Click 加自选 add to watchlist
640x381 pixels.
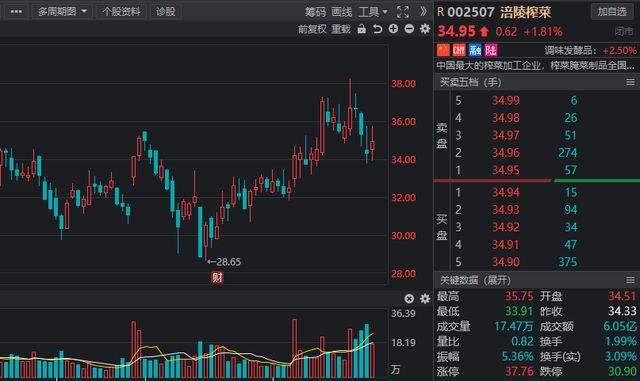tap(612, 11)
